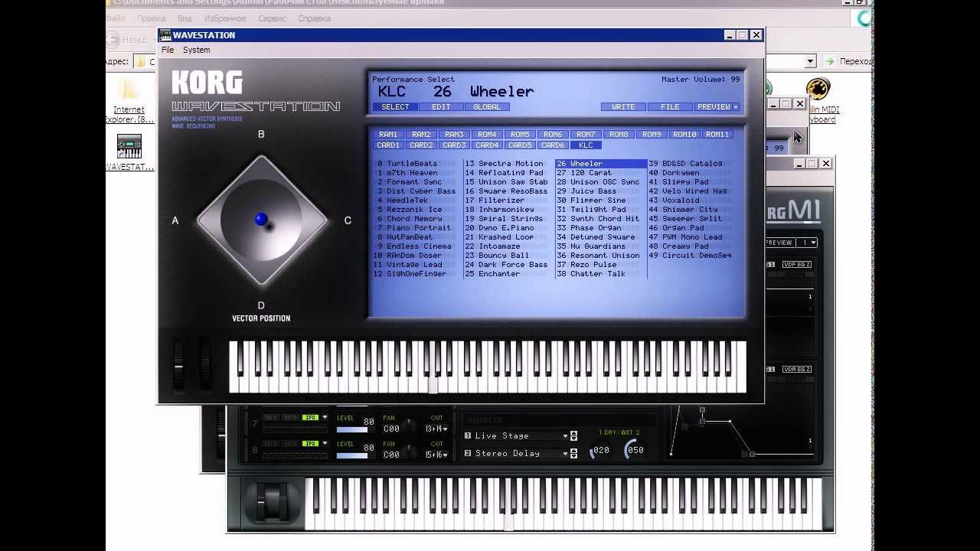Select the WAVESTATION desktop shortcut icon
980x551 pixels.
129,147
